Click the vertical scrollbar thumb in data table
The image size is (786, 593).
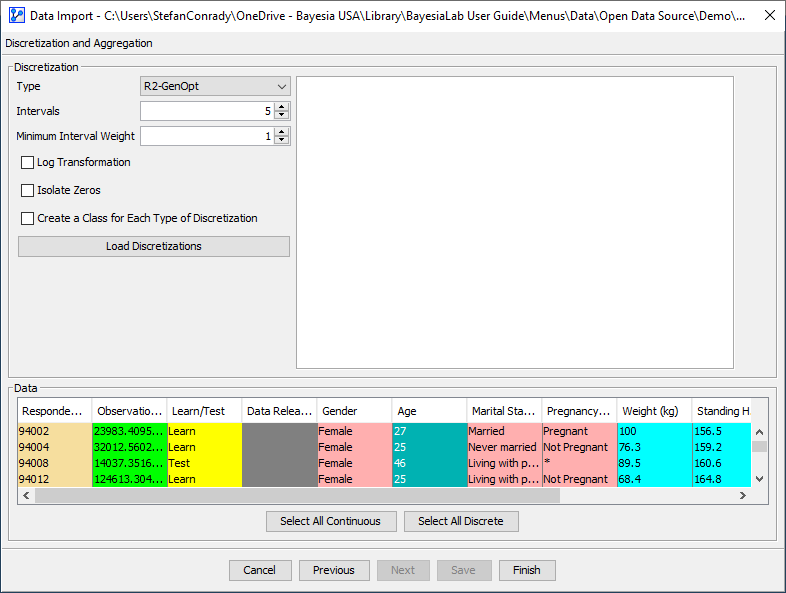759,446
